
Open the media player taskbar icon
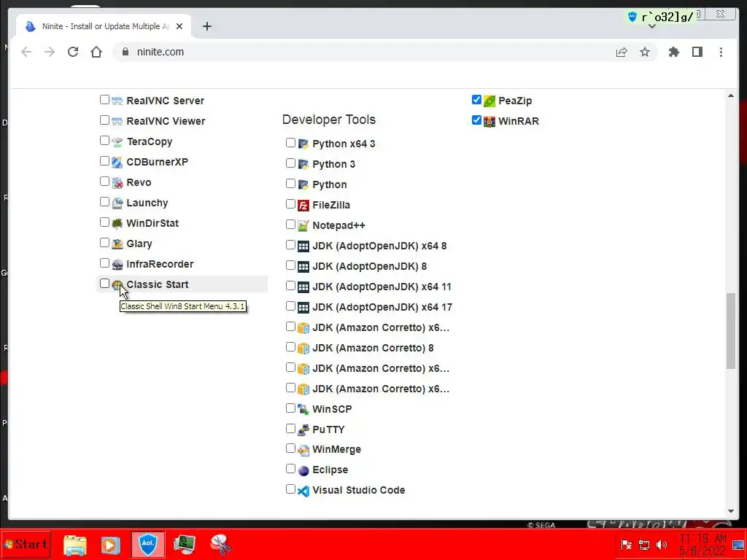click(x=111, y=545)
